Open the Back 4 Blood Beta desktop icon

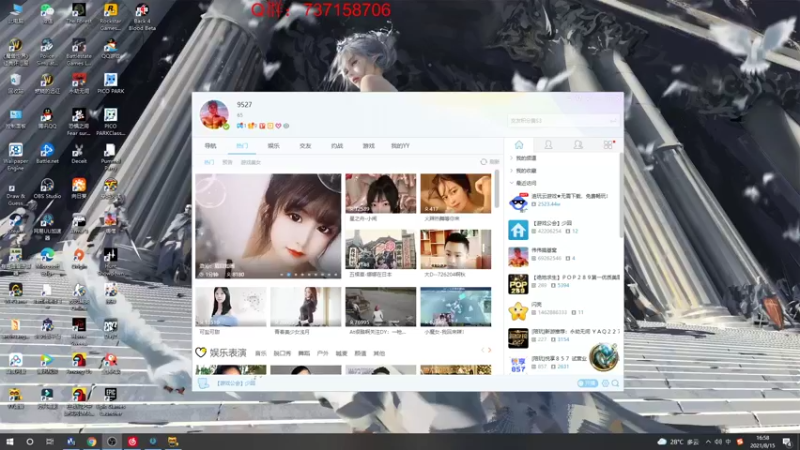(142, 17)
